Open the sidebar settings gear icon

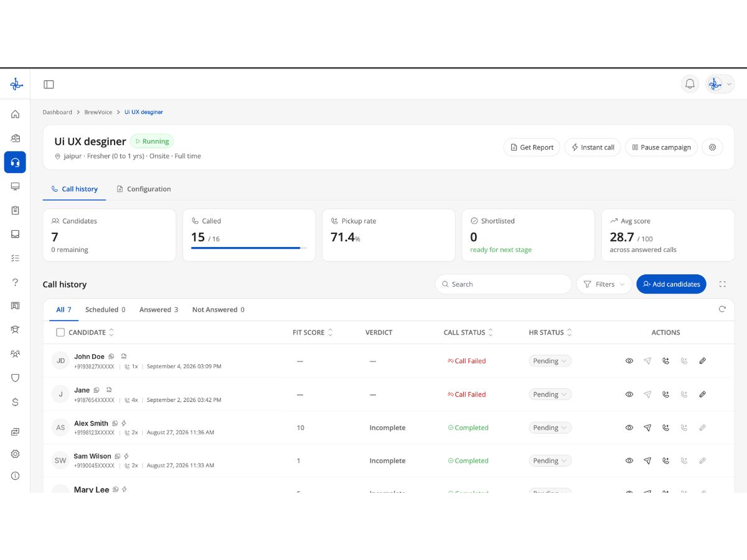coord(15,454)
